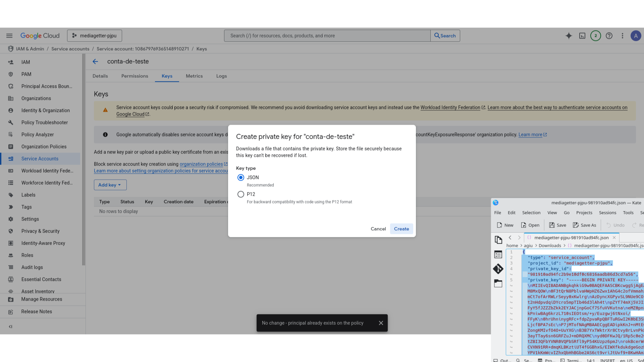The image size is (644, 362).
Task: Collapse the left sidebar with arrow icon
Action: [x=10, y=327]
